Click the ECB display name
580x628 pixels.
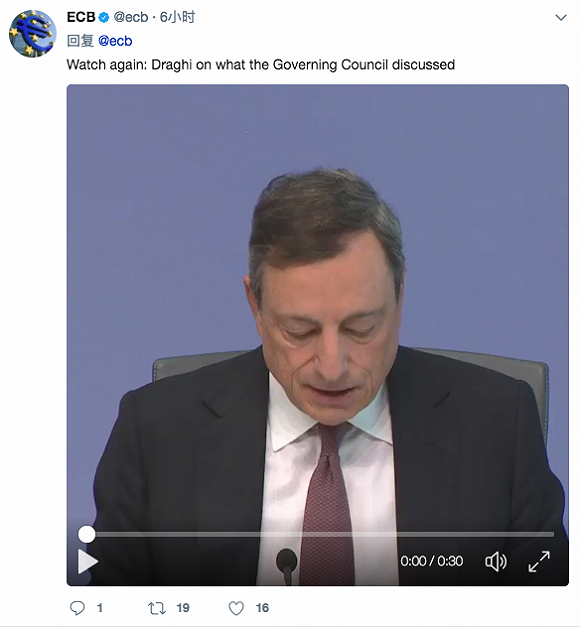coord(81,17)
